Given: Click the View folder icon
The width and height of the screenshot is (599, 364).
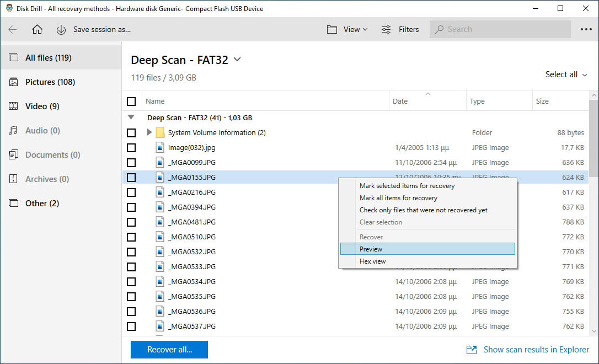Looking at the screenshot, I should click(x=332, y=29).
